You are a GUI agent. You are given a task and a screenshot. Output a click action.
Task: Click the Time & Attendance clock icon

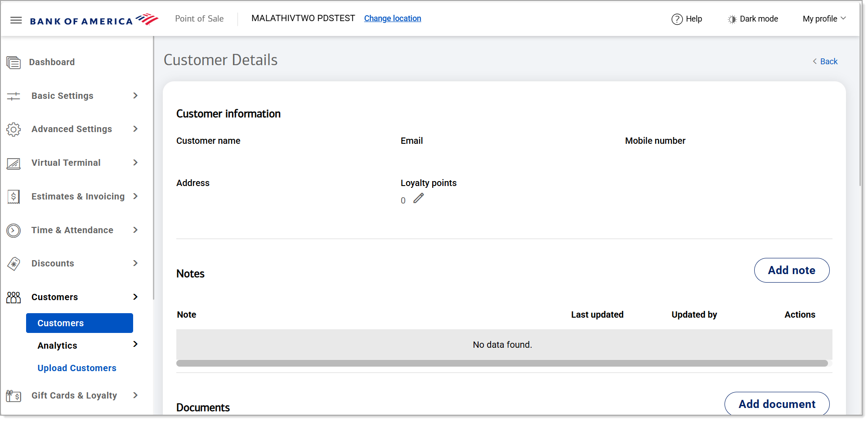(x=13, y=230)
